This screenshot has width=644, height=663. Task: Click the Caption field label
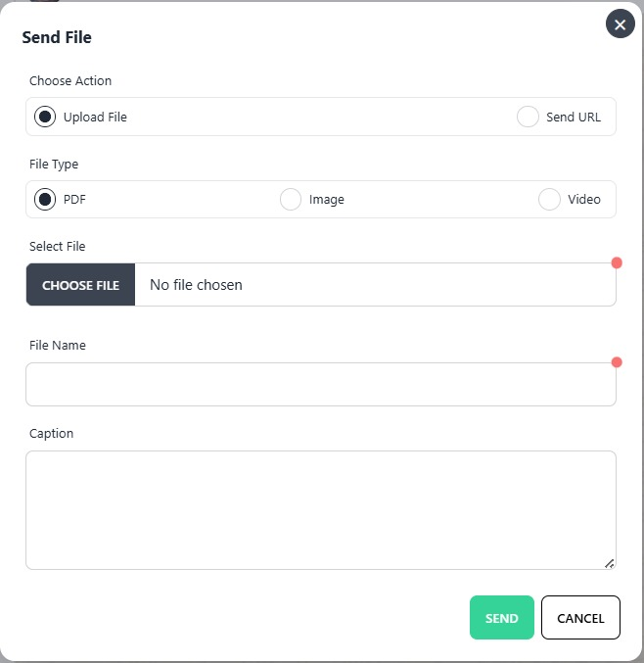pos(52,434)
